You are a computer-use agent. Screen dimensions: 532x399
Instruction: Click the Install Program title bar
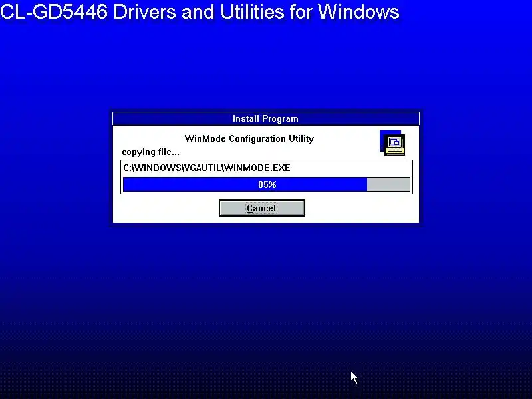[x=265, y=119]
